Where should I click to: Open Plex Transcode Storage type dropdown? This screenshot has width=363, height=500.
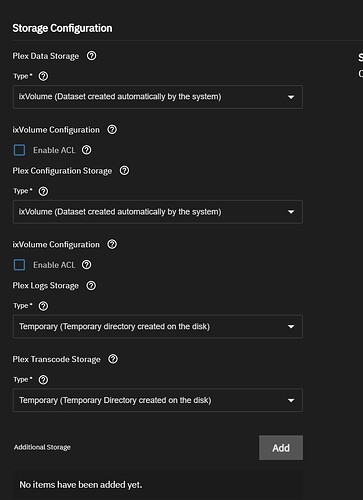pos(158,400)
